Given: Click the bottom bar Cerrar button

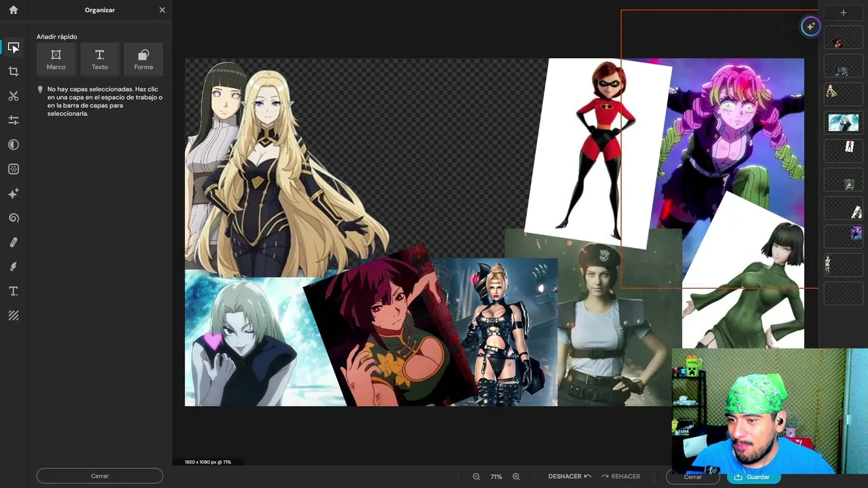Looking at the screenshot, I should click(x=693, y=476).
